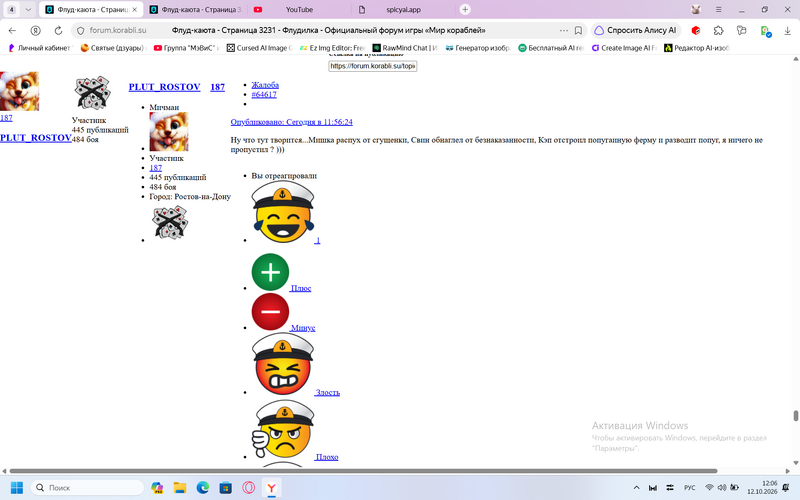Open a new browser tab

465,10
